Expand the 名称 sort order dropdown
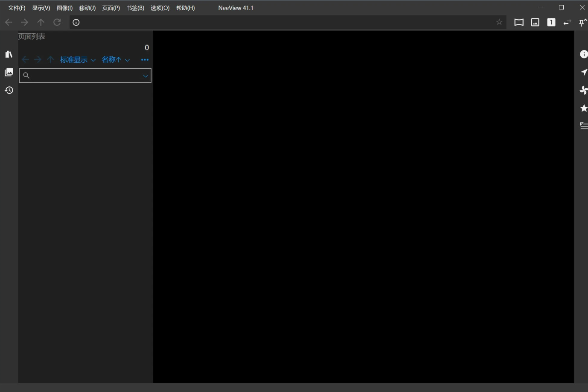Image resolution: width=588 pixels, height=392 pixels. [116, 60]
